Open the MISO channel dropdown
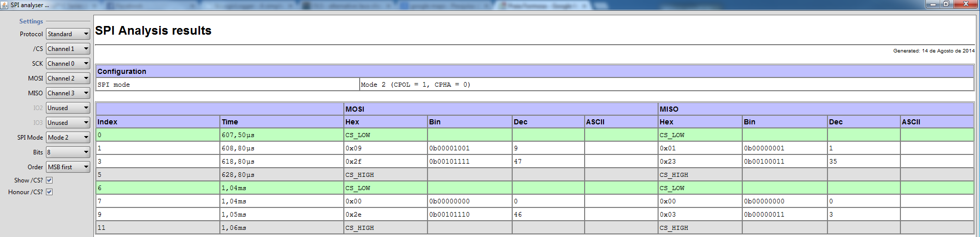Viewport: 980px width, 237px height. pyautogui.click(x=68, y=93)
